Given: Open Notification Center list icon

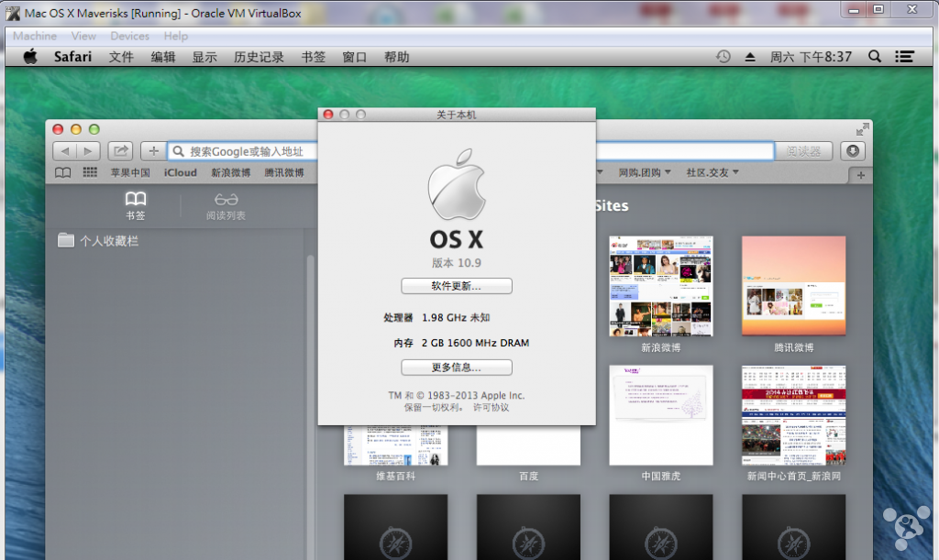Looking at the screenshot, I should (x=904, y=57).
